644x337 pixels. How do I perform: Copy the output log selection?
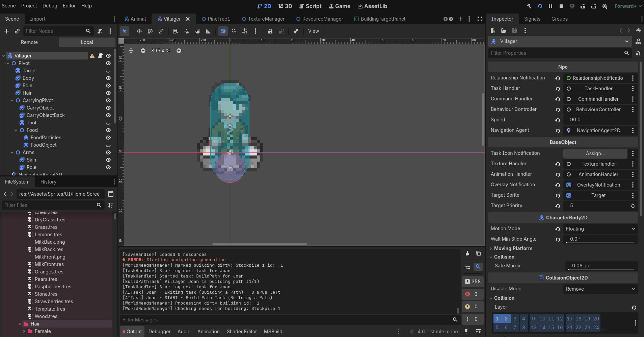pos(478,253)
